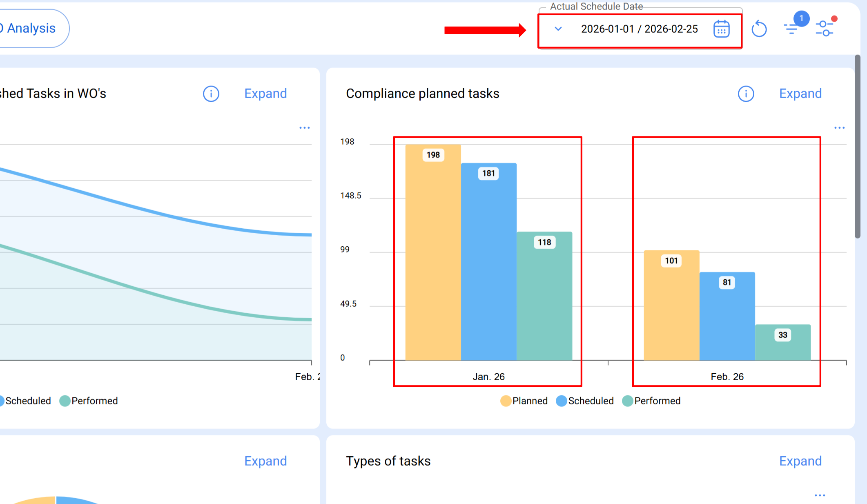867x504 pixels.
Task: Click Expand on the bottom-left pie card
Action: (265, 461)
